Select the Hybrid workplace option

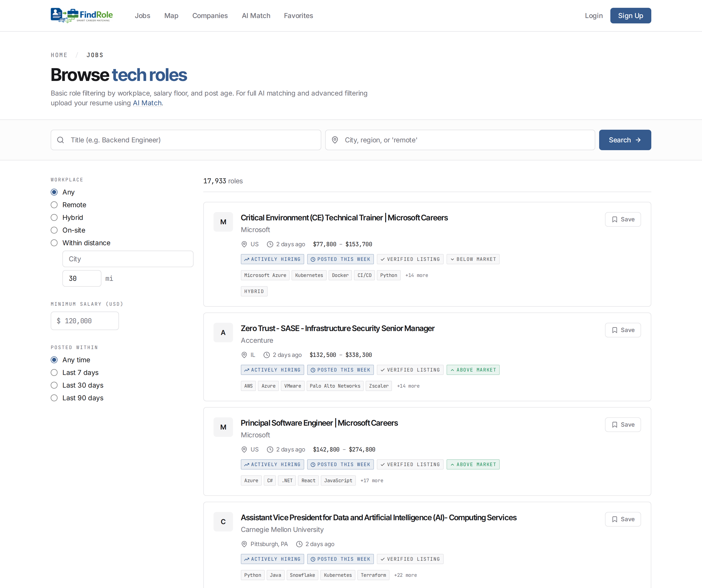pos(54,218)
